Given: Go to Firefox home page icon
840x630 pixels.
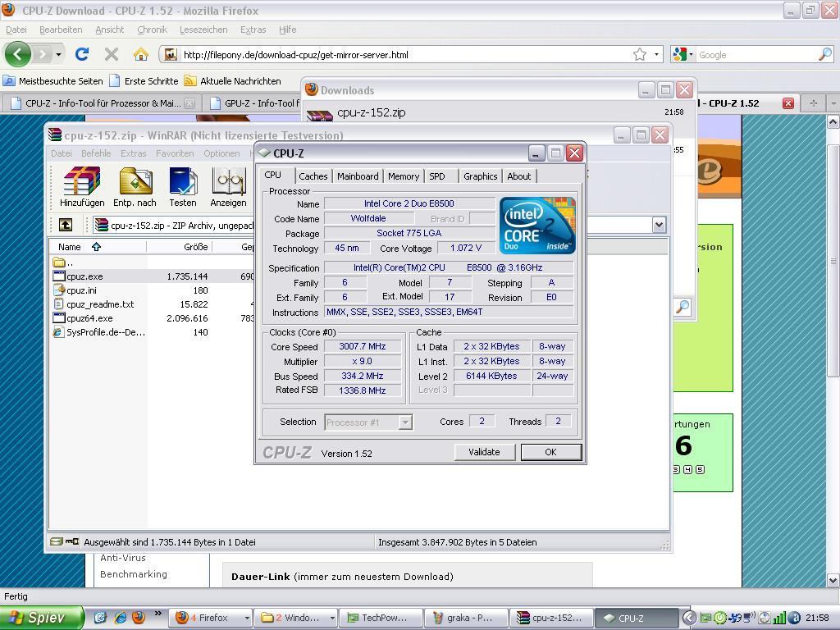Looking at the screenshot, I should point(140,54).
